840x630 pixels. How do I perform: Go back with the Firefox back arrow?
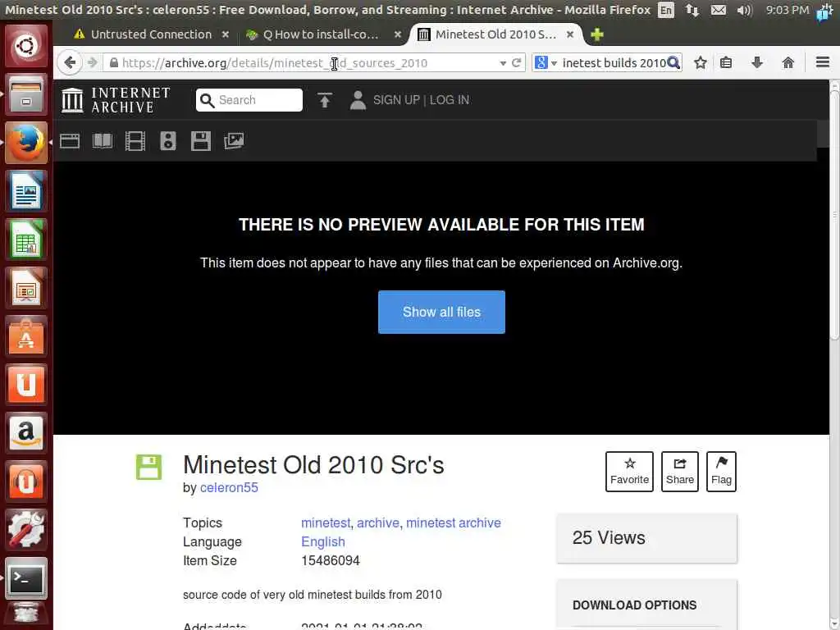70,62
